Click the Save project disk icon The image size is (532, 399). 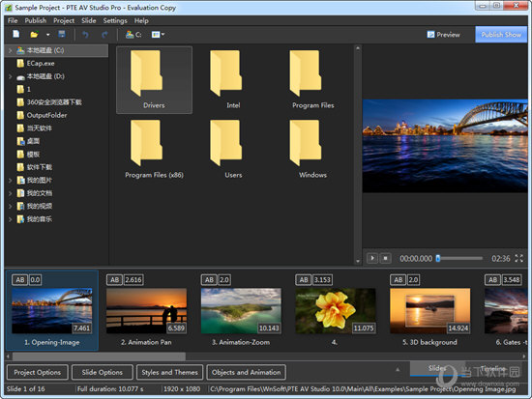pyautogui.click(x=62, y=34)
